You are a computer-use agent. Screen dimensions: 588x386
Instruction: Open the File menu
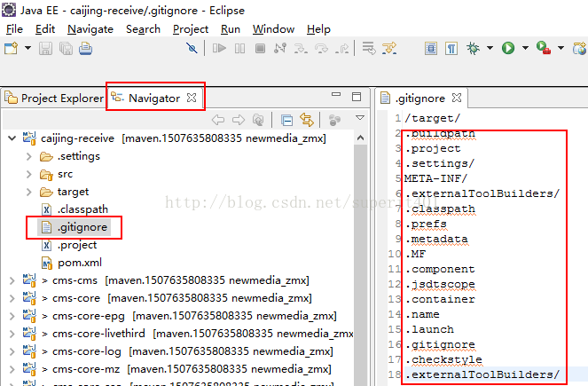[x=14, y=29]
